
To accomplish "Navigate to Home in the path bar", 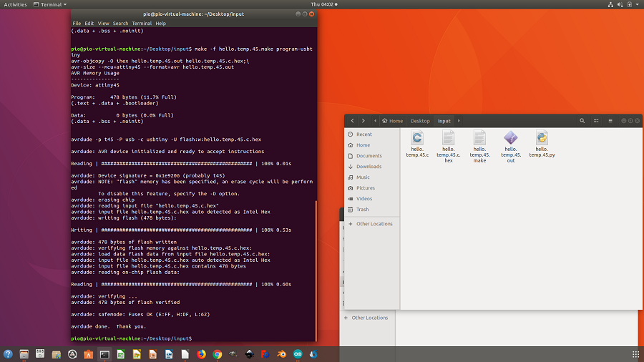I will tap(393, 121).
